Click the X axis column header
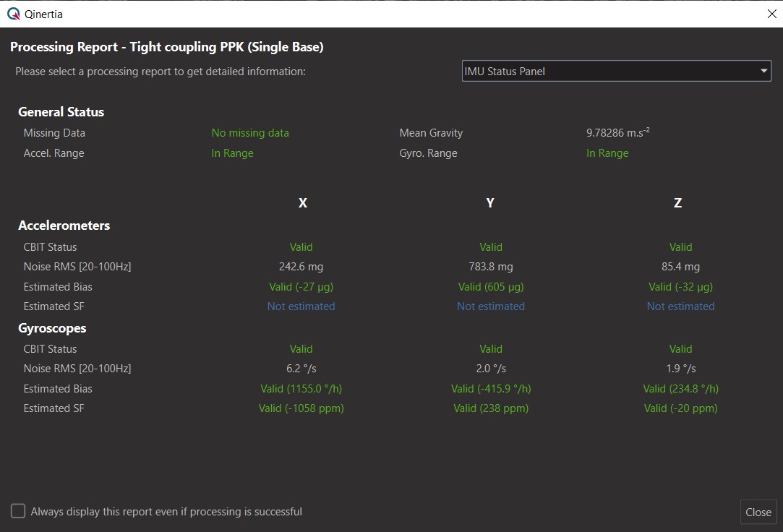The image size is (783, 532). tap(302, 203)
